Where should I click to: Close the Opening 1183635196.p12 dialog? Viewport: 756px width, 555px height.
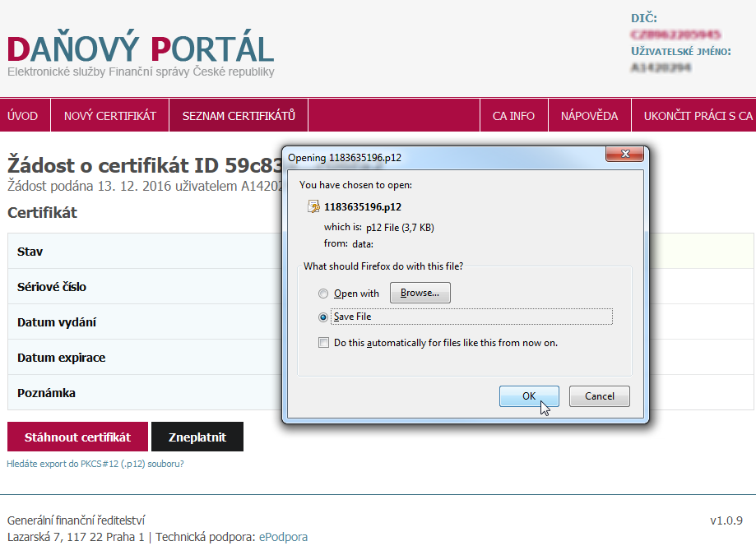point(626,153)
